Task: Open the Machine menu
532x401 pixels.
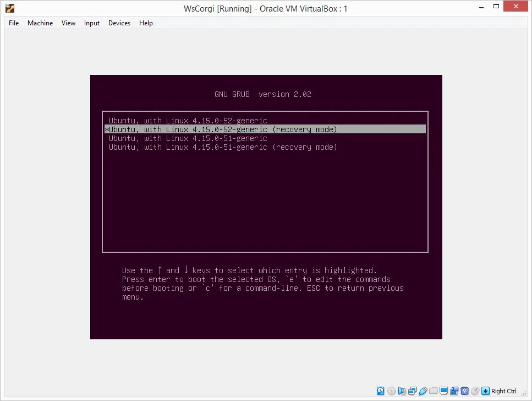Action: click(40, 23)
